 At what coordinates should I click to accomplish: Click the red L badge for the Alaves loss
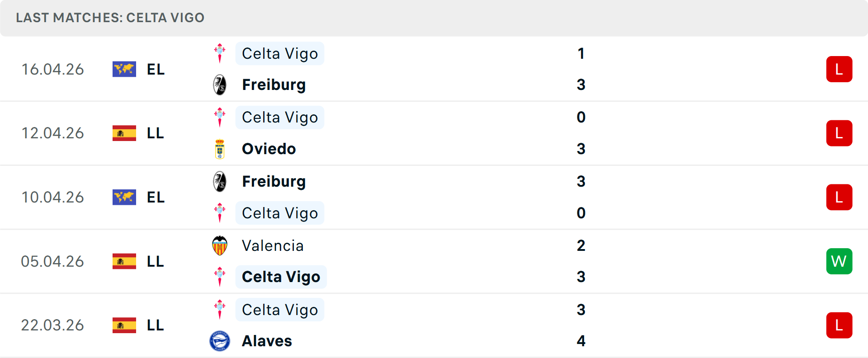pyautogui.click(x=839, y=325)
